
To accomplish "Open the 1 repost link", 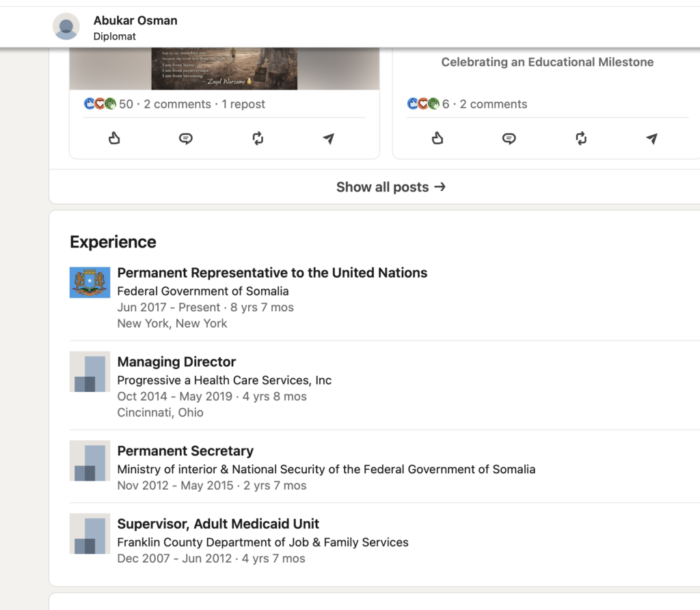I will (243, 104).
